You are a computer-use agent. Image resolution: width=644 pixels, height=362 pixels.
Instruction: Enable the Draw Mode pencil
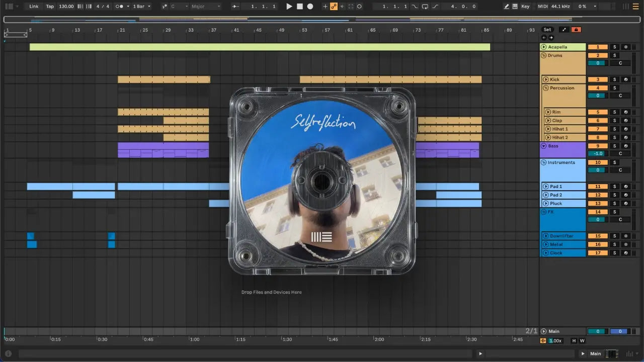[x=507, y=7]
